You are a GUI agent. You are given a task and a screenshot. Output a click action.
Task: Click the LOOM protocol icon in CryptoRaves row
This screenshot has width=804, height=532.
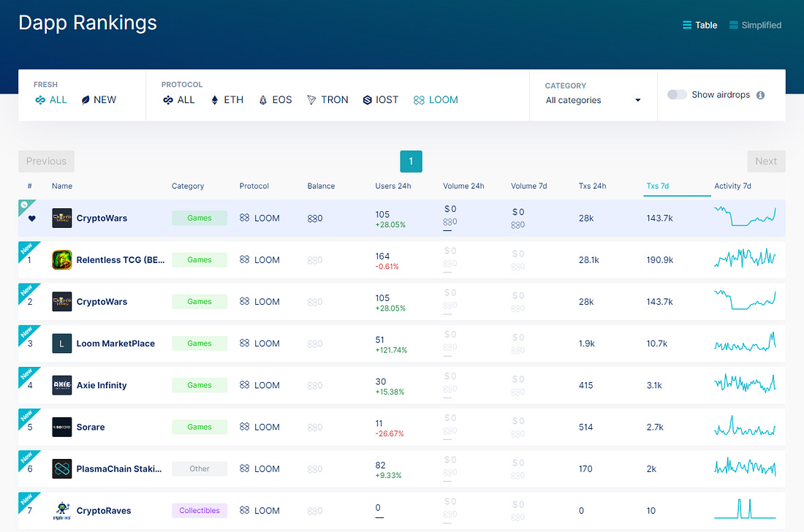pos(245,511)
